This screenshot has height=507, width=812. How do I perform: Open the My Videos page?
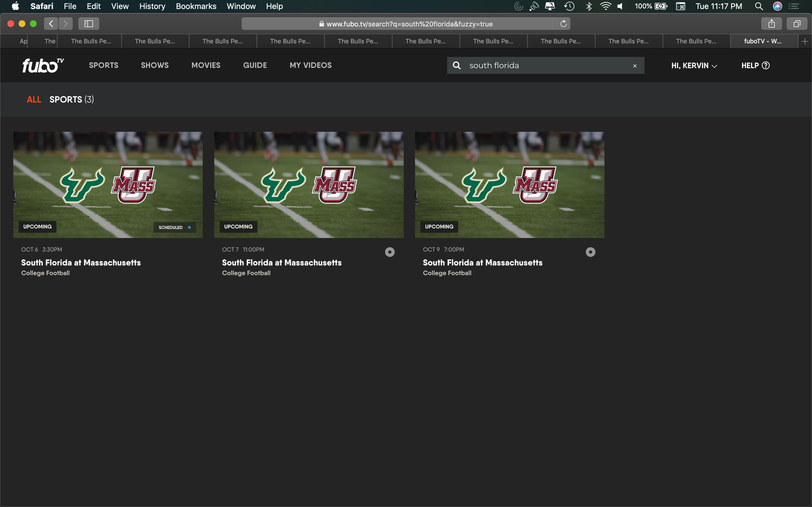pyautogui.click(x=310, y=65)
